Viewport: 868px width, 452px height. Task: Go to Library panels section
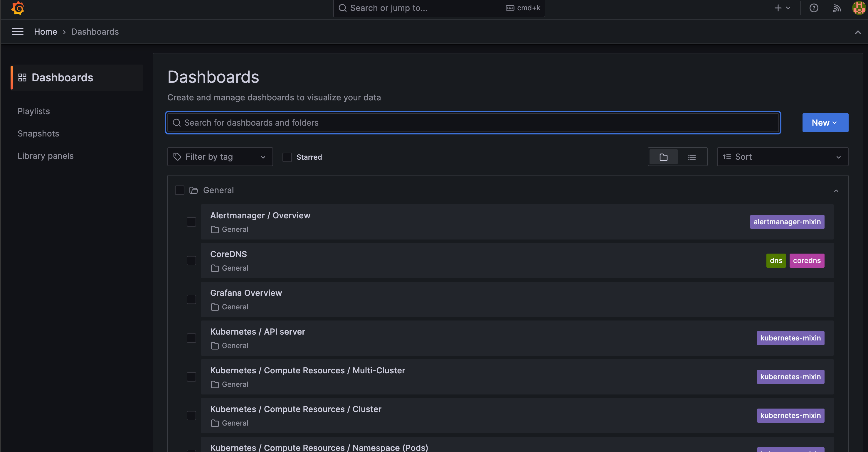pos(46,156)
